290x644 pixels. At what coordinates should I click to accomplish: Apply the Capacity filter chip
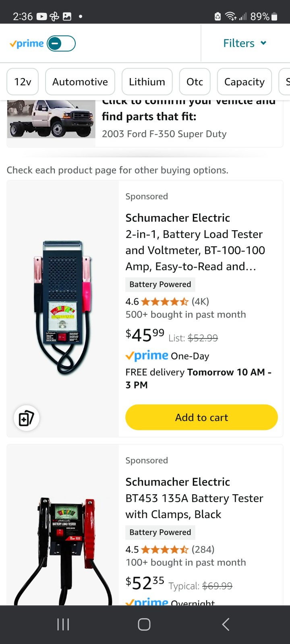click(244, 82)
